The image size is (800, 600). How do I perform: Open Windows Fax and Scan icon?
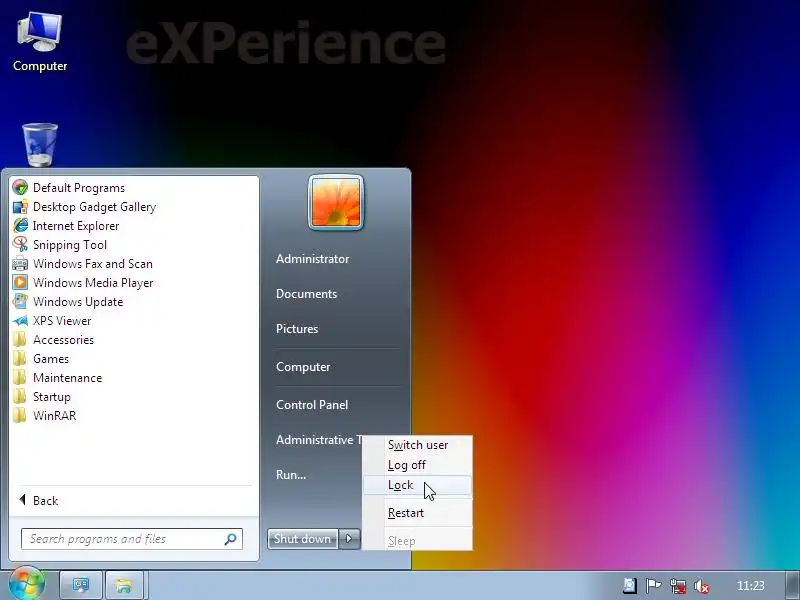click(20, 264)
